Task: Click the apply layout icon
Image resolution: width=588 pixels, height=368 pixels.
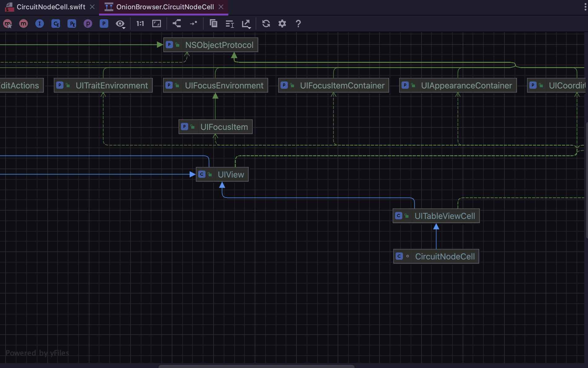Action: [177, 24]
